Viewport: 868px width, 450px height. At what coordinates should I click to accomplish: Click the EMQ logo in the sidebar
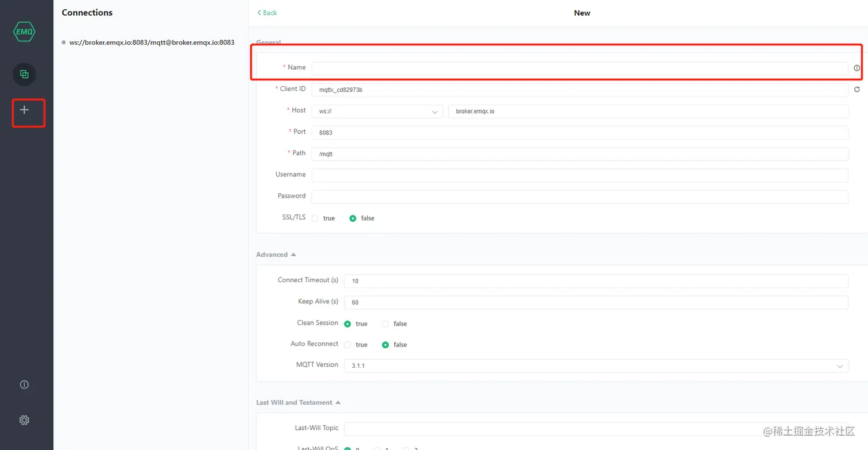click(x=24, y=32)
